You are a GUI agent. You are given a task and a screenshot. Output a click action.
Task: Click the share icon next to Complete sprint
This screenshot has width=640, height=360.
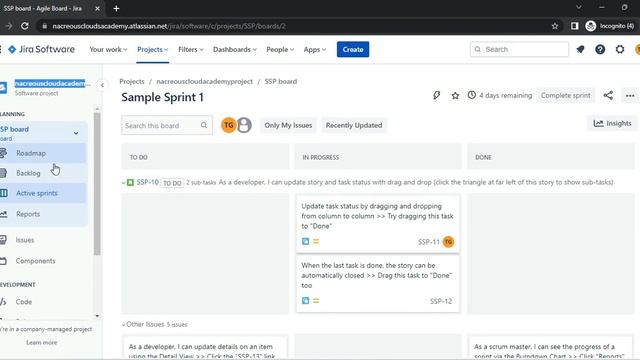click(x=608, y=96)
